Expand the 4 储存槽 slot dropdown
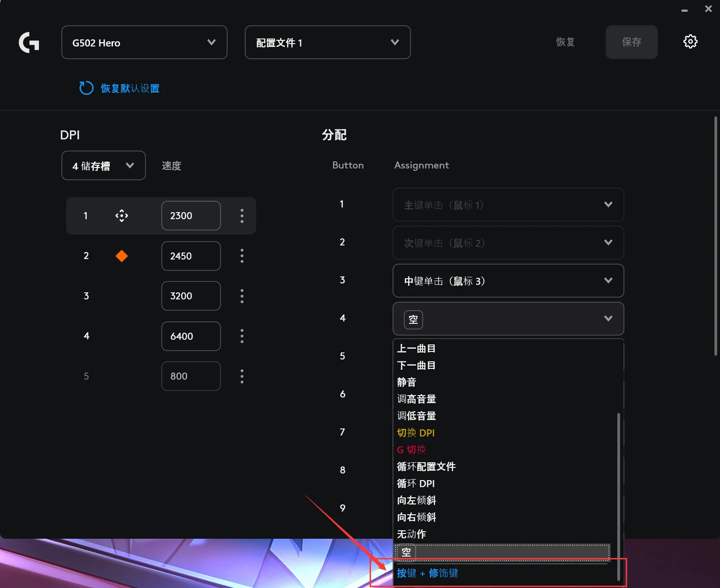 [x=104, y=165]
